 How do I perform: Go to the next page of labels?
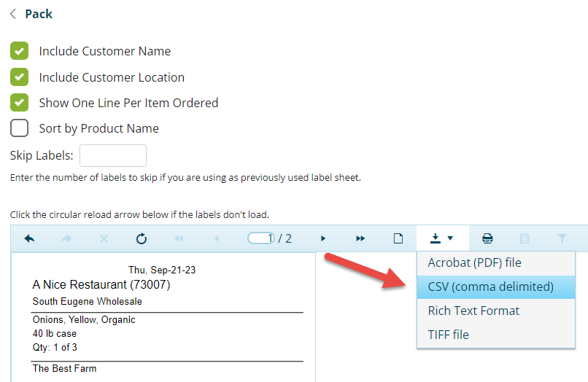(323, 238)
